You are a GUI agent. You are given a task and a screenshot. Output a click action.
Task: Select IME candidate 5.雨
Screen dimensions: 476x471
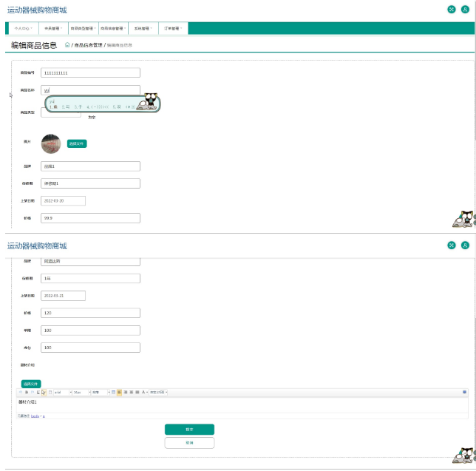click(x=117, y=107)
